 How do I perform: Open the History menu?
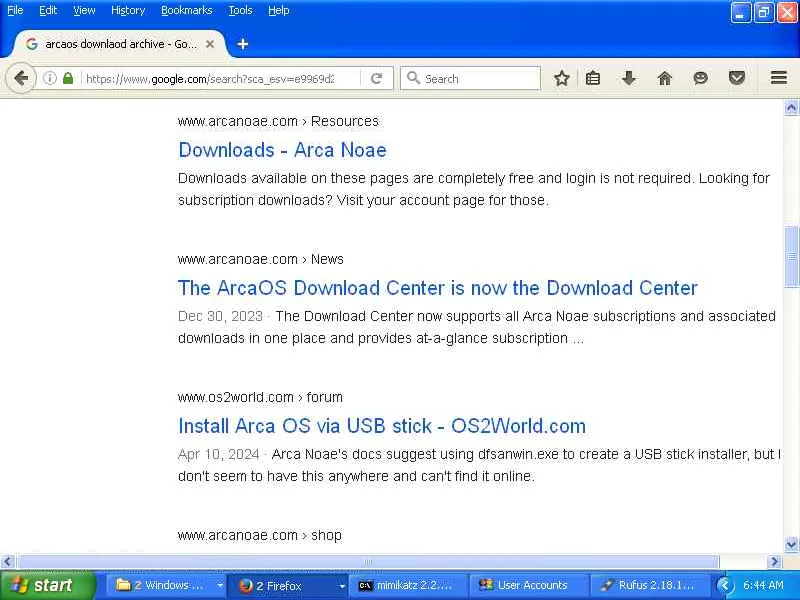[128, 10]
